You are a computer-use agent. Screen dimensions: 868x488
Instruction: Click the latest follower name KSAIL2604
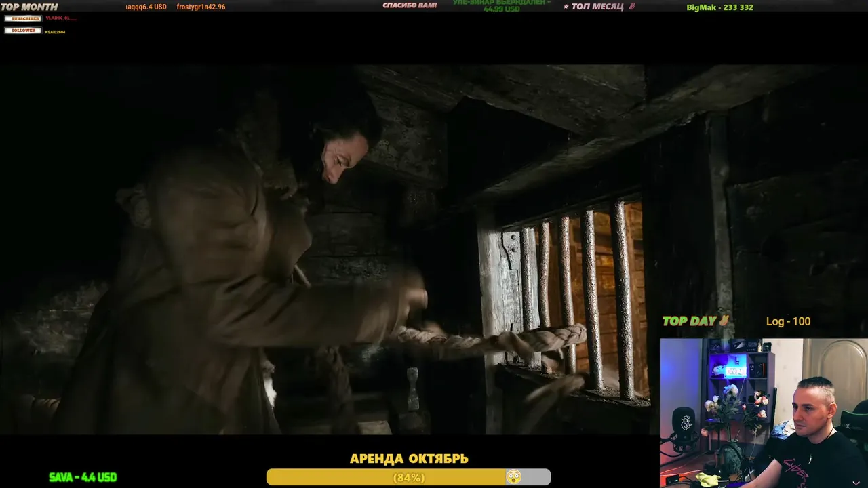pyautogui.click(x=55, y=32)
